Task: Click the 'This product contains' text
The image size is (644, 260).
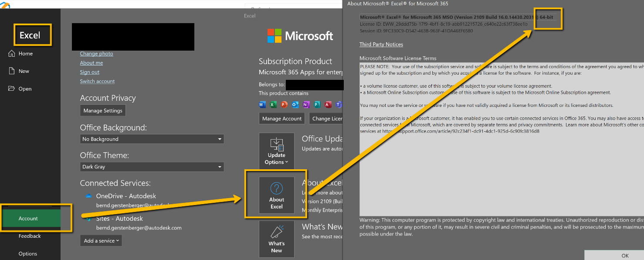Action: 284,93
